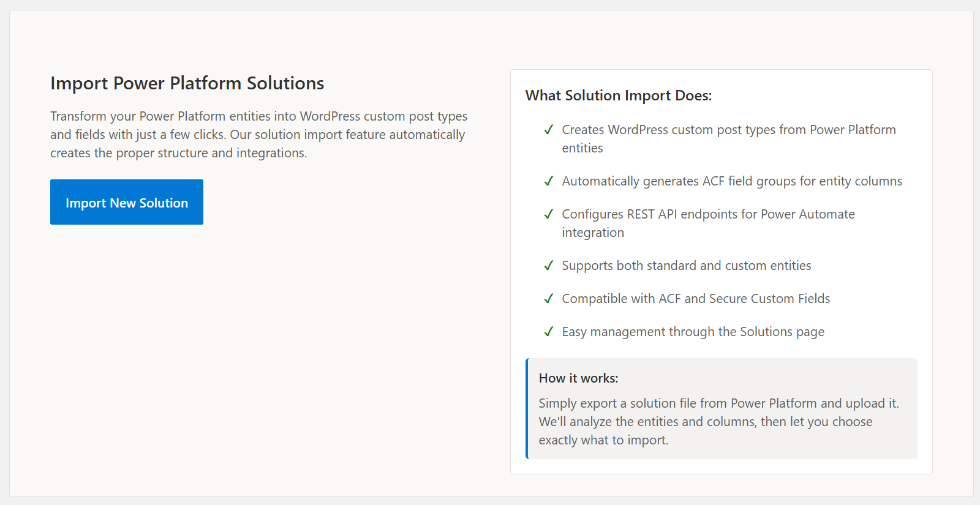Click the 'What Solution Import Does:' heading
980x505 pixels.
tap(618, 95)
